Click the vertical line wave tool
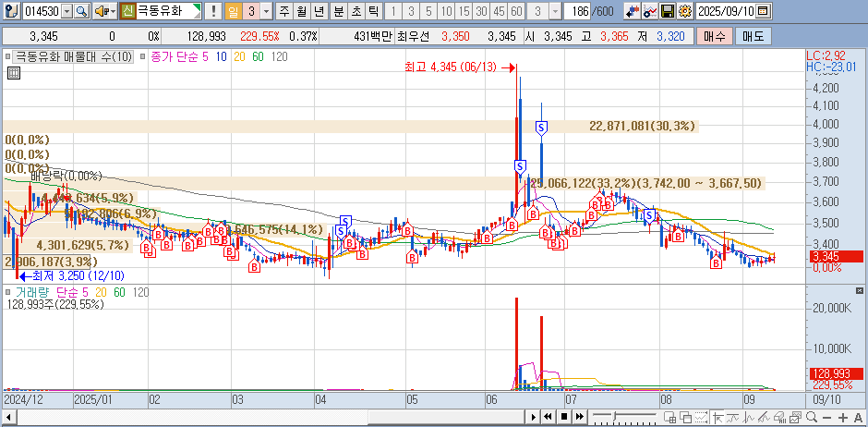 pyautogui.click(x=749, y=417)
